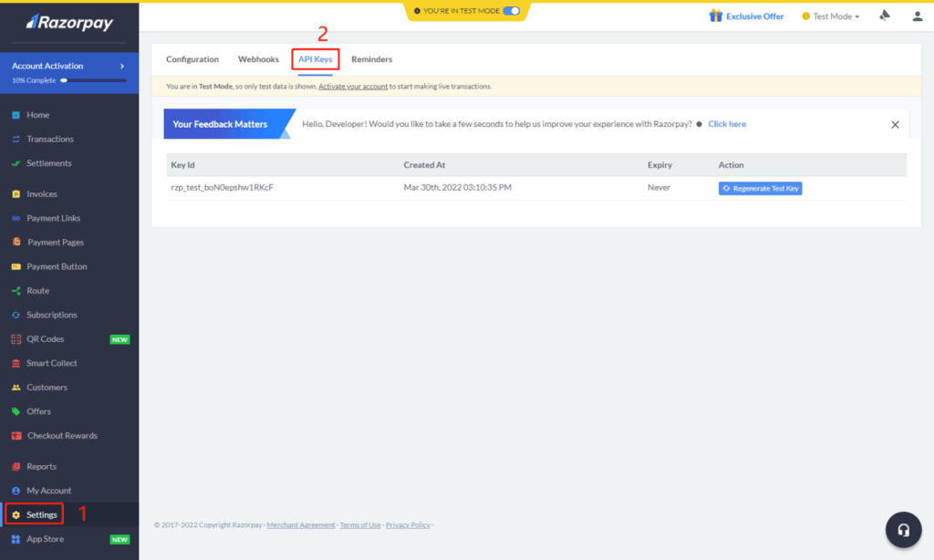Expand the Account Activation chevron

tap(122, 67)
